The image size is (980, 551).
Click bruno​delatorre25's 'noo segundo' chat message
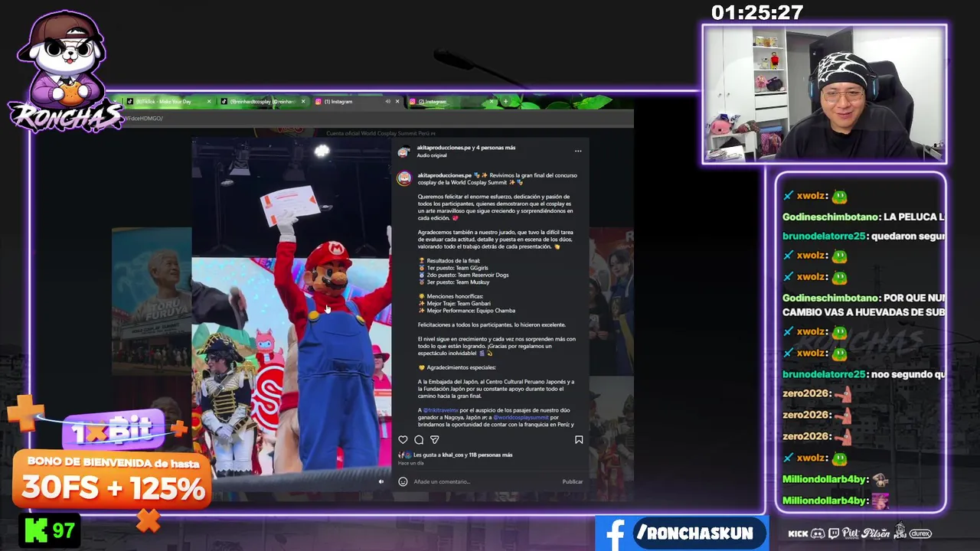click(863, 374)
